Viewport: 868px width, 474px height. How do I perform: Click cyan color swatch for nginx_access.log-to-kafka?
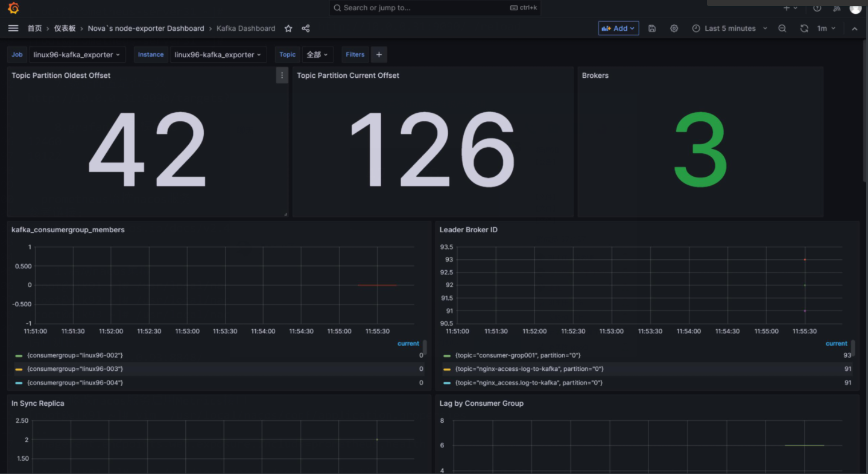[x=447, y=383]
